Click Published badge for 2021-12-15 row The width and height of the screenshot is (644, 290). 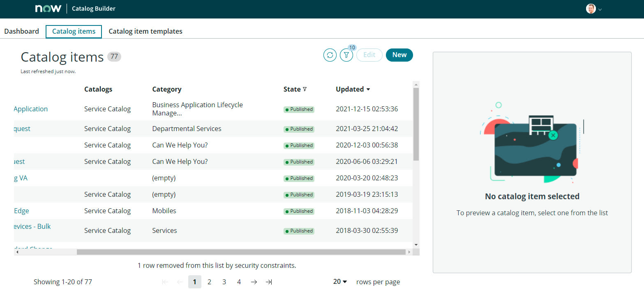click(299, 109)
